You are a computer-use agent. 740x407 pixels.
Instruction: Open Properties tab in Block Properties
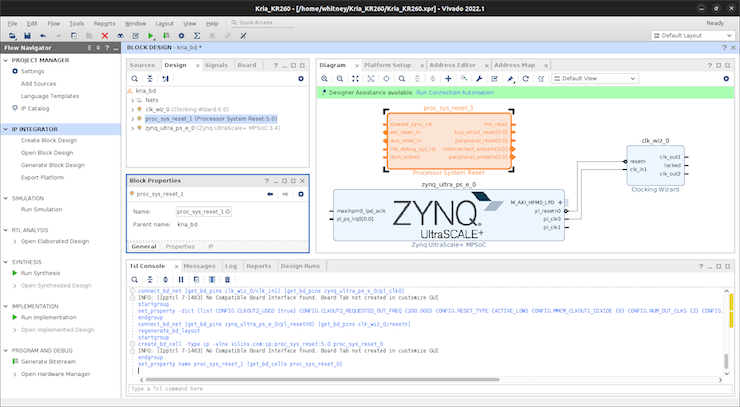[180, 247]
